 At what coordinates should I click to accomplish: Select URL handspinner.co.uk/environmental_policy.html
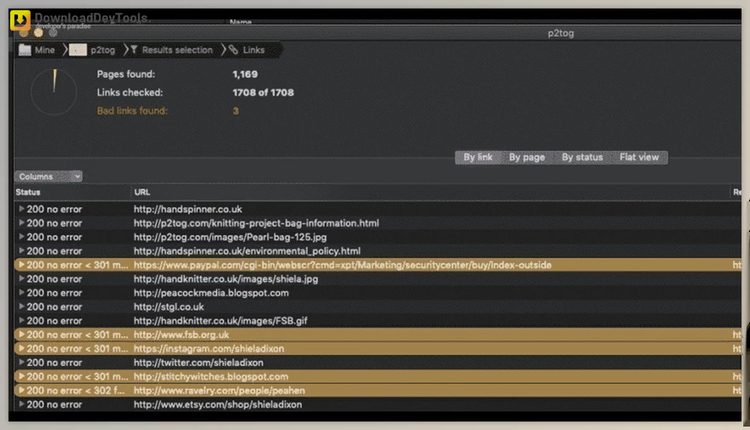(247, 251)
